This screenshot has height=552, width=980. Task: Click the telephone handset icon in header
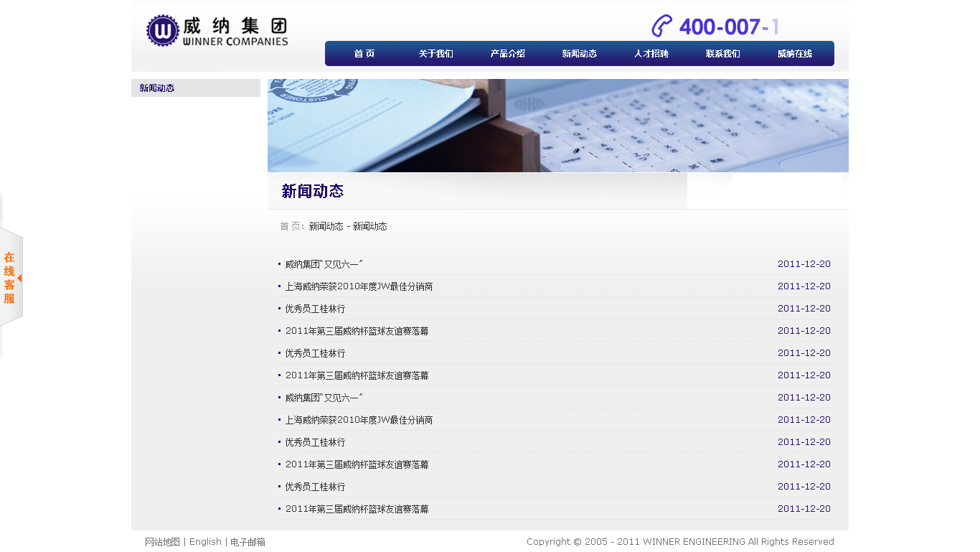661,26
